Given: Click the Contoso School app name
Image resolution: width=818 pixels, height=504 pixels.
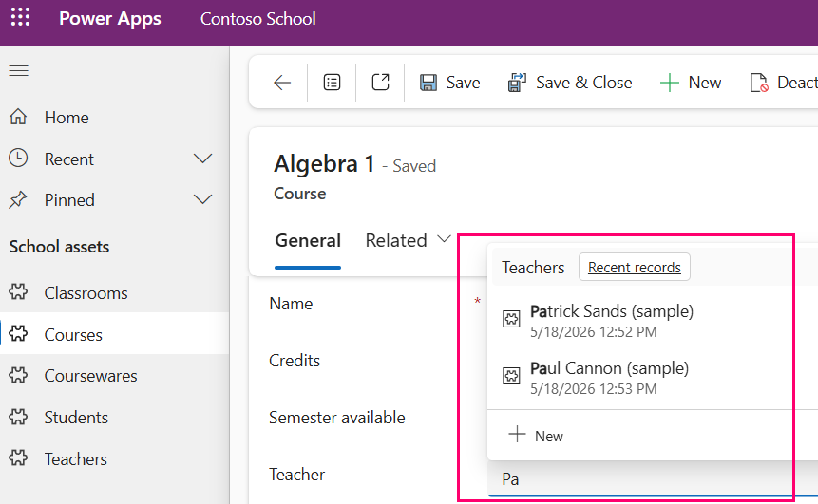Looking at the screenshot, I should 257,19.
